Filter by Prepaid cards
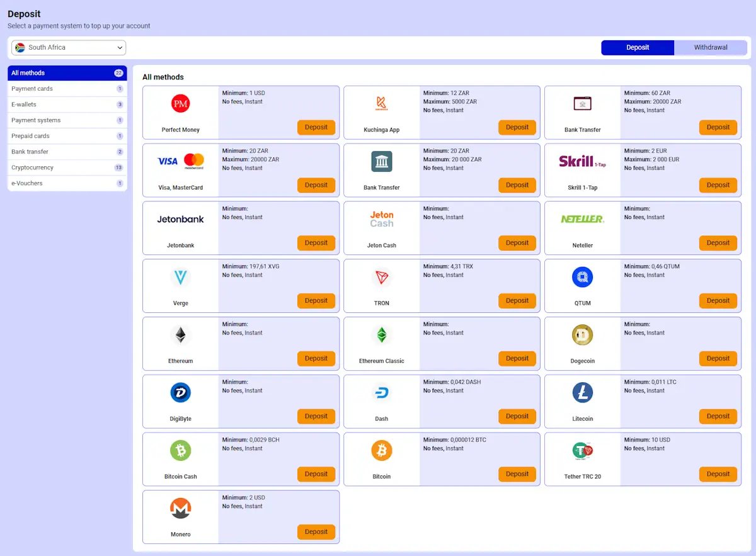The width and height of the screenshot is (756, 556). point(67,136)
